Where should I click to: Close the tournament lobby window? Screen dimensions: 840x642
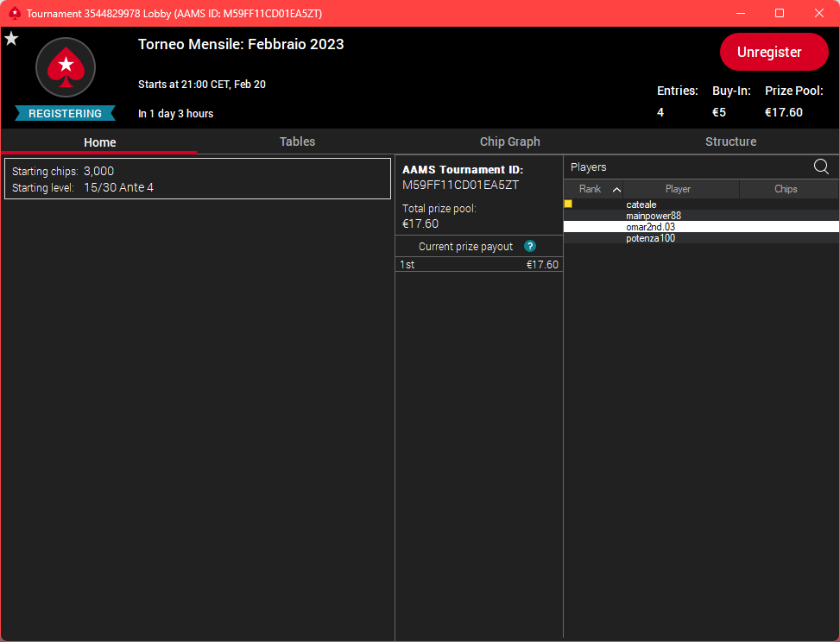[x=819, y=14]
